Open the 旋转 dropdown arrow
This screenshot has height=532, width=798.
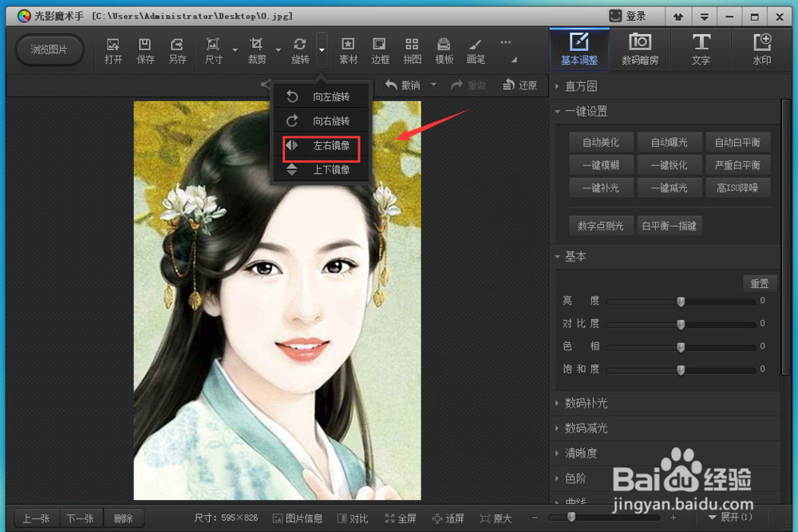(x=322, y=49)
